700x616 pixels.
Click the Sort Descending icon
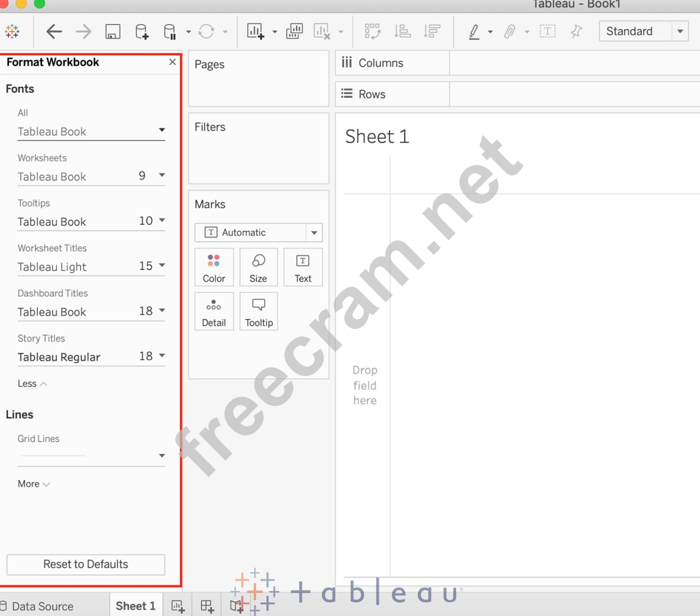pos(432,31)
